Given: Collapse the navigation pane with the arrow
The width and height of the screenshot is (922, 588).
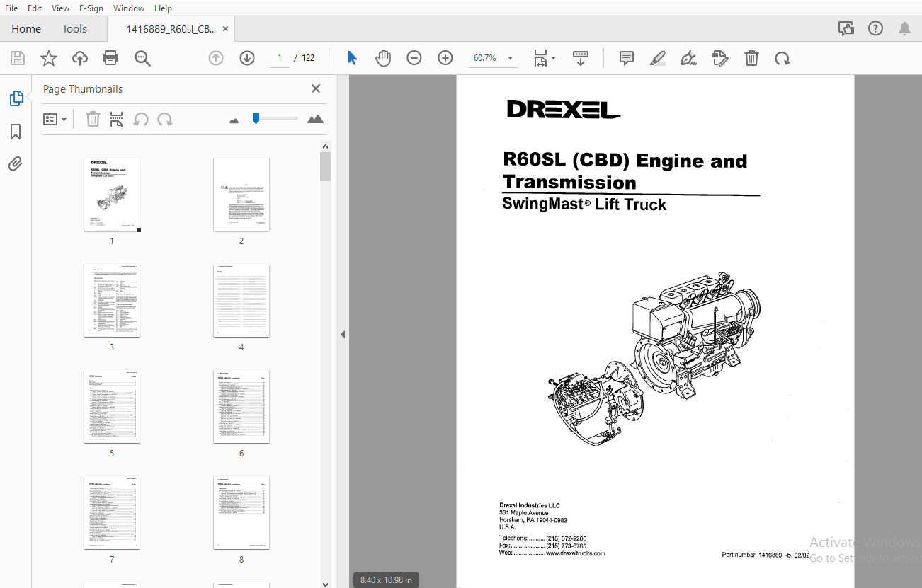Looking at the screenshot, I should click(x=343, y=334).
